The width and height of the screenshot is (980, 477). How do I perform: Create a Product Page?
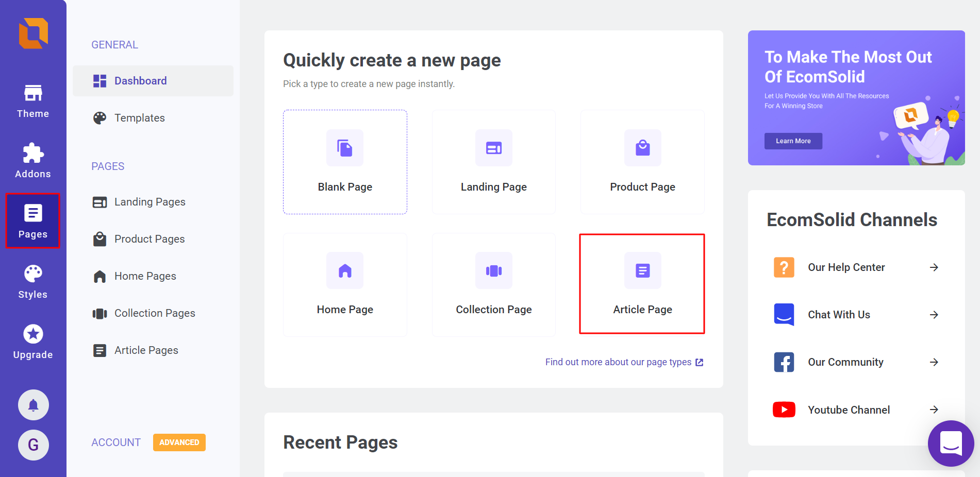tap(643, 162)
